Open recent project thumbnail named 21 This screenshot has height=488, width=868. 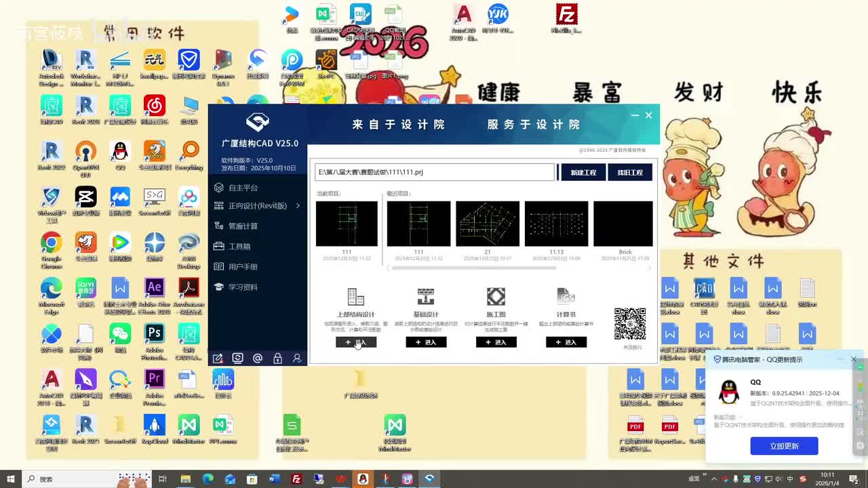[488, 224]
